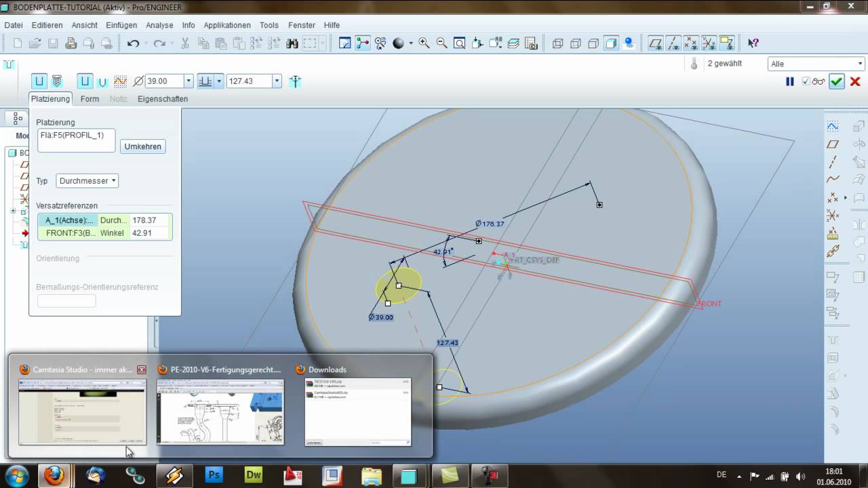Click the Umkehren button
The height and width of the screenshot is (488, 868).
click(x=143, y=146)
